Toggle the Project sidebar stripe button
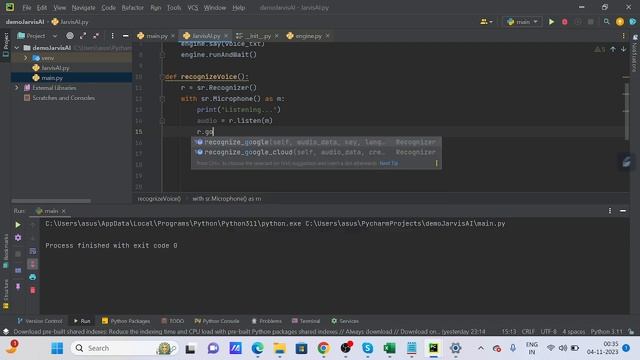The height and width of the screenshot is (360, 640). coord(5,44)
